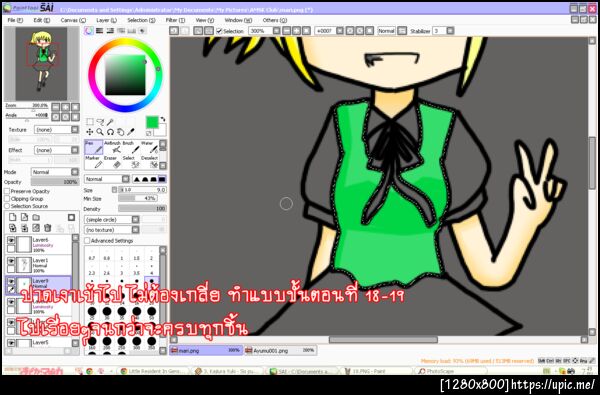Open the Texture dropdown
The height and width of the screenshot is (395, 600).
pos(56,130)
